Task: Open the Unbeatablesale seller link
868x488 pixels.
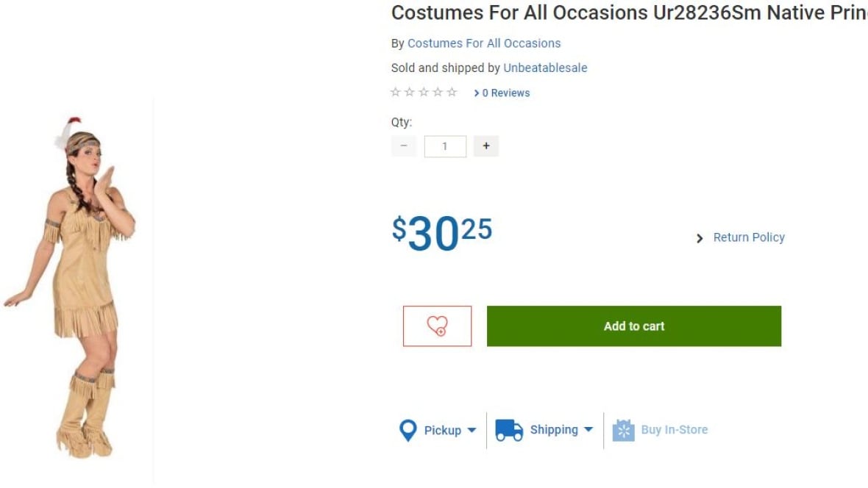Action: pos(545,68)
